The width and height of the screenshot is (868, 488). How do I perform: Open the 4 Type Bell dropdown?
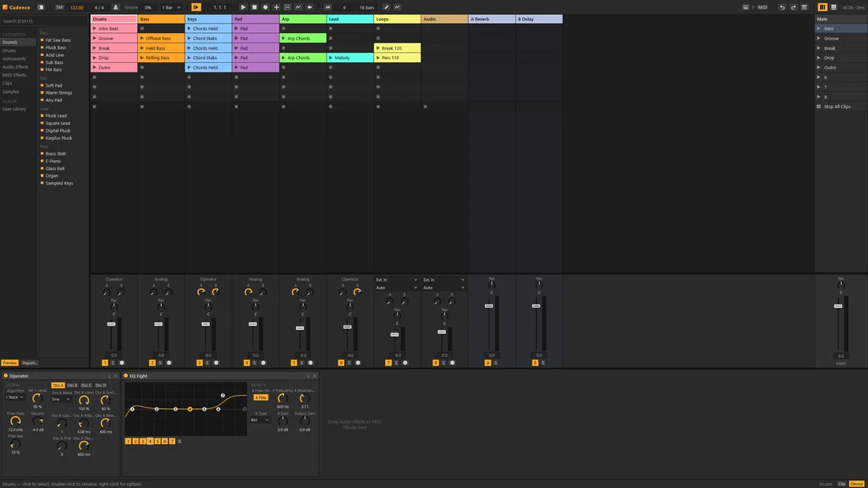(260, 420)
